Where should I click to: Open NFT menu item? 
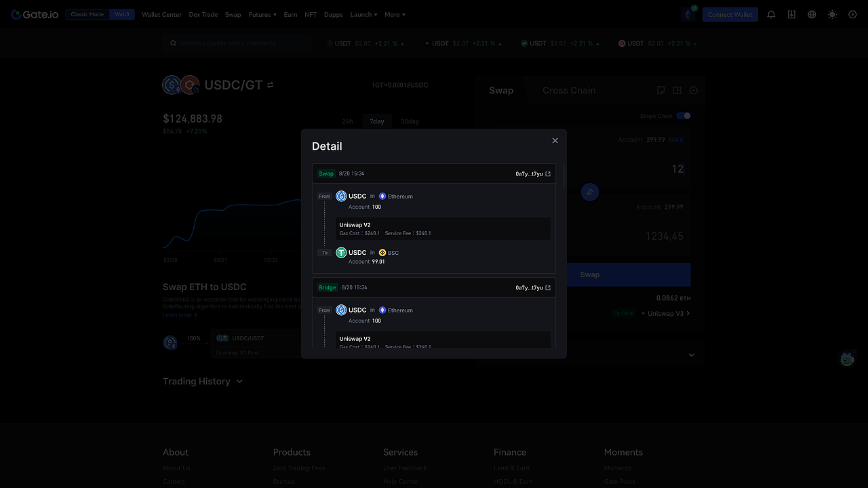[x=311, y=14]
